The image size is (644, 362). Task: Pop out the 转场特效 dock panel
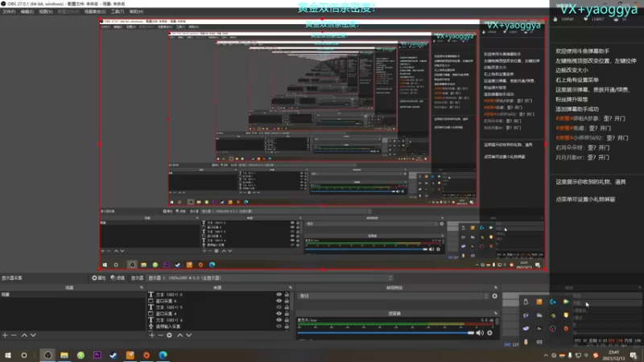(496, 288)
